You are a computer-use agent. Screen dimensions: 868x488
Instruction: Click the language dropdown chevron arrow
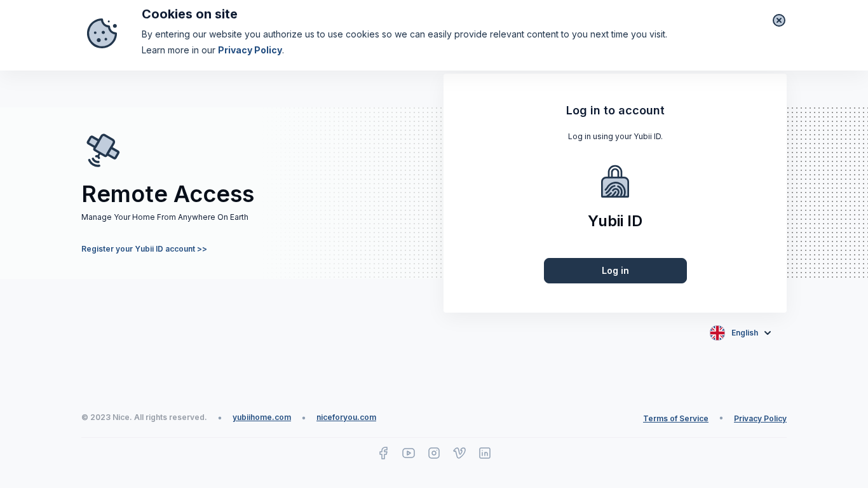tap(768, 333)
